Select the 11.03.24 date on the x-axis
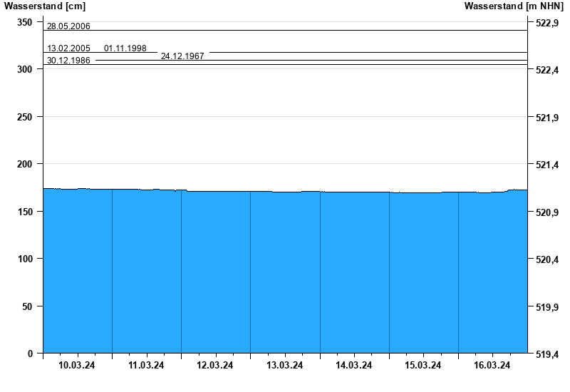Viewport: 570px width, 392px height. 146,366
